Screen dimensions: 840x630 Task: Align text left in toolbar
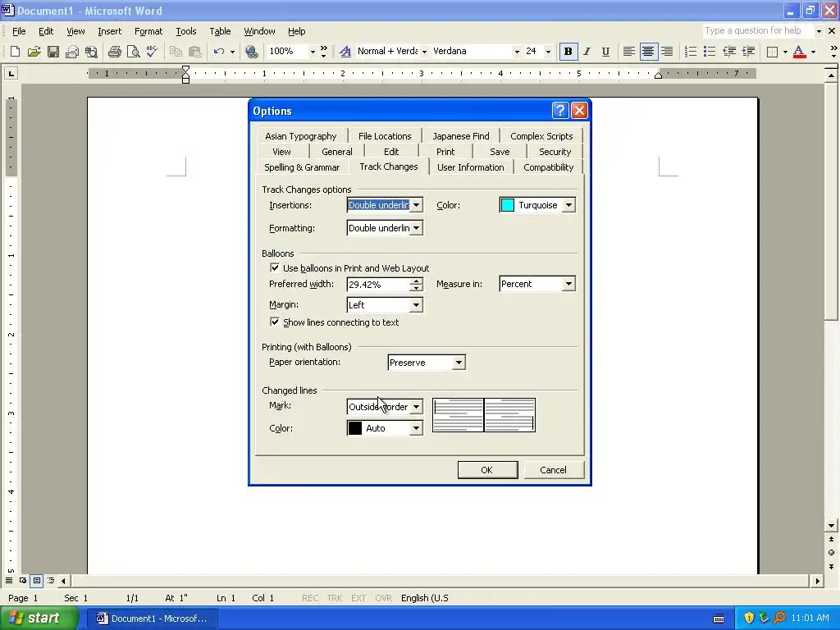coord(629,52)
